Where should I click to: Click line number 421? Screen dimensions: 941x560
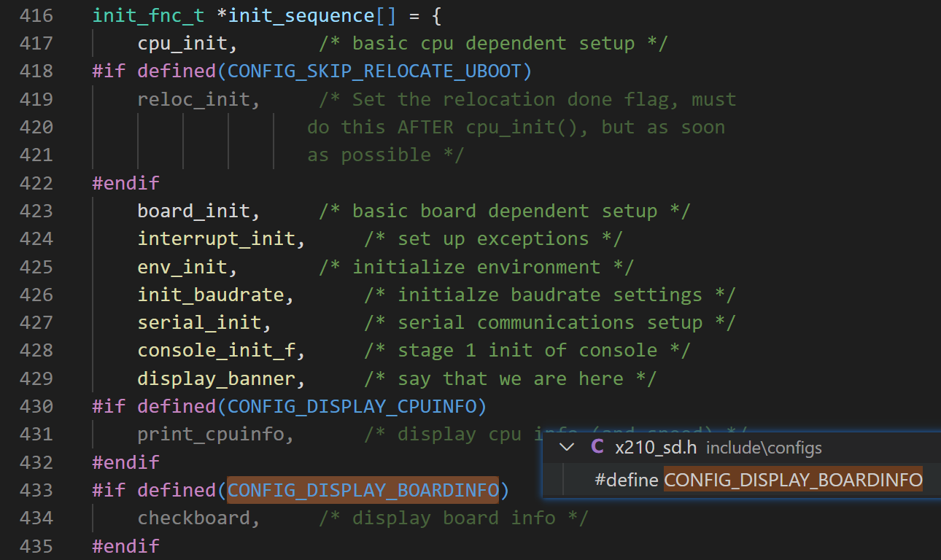(x=36, y=155)
